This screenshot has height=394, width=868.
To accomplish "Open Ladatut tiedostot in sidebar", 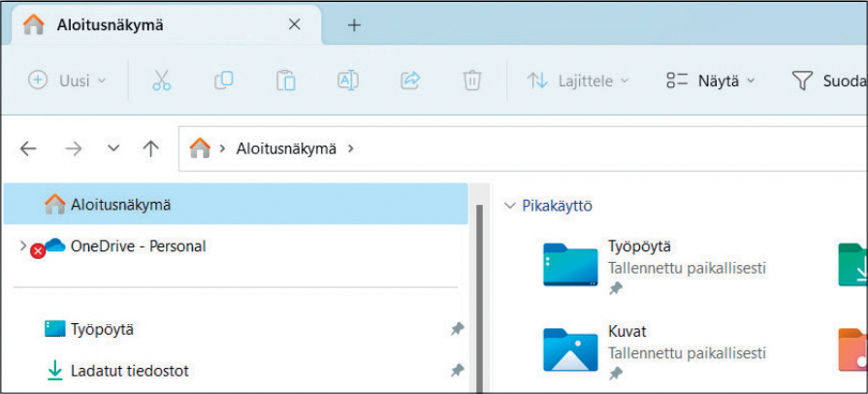I will (129, 370).
